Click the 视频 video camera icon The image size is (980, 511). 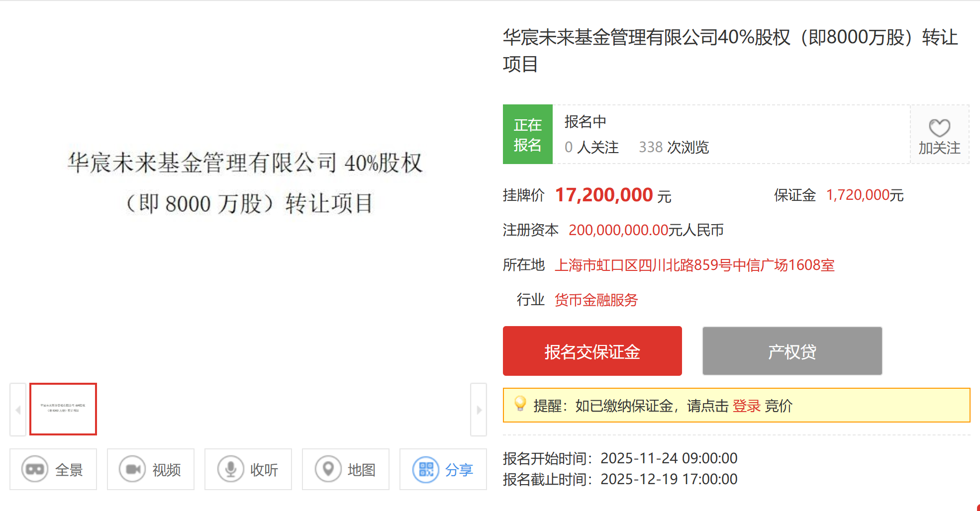click(x=131, y=469)
